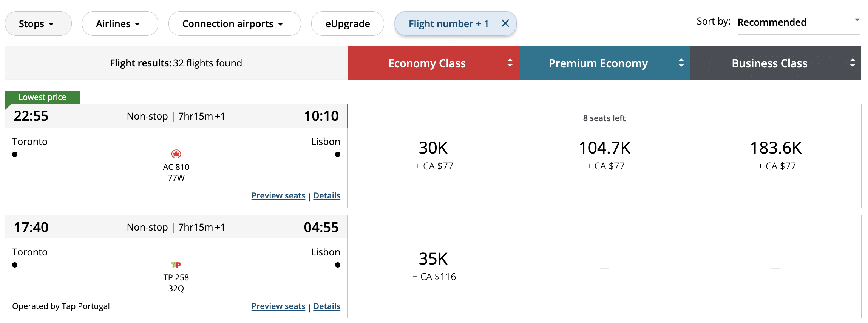868x323 pixels.
Task: Sort by Economy Class arrows icon
Action: (510, 63)
